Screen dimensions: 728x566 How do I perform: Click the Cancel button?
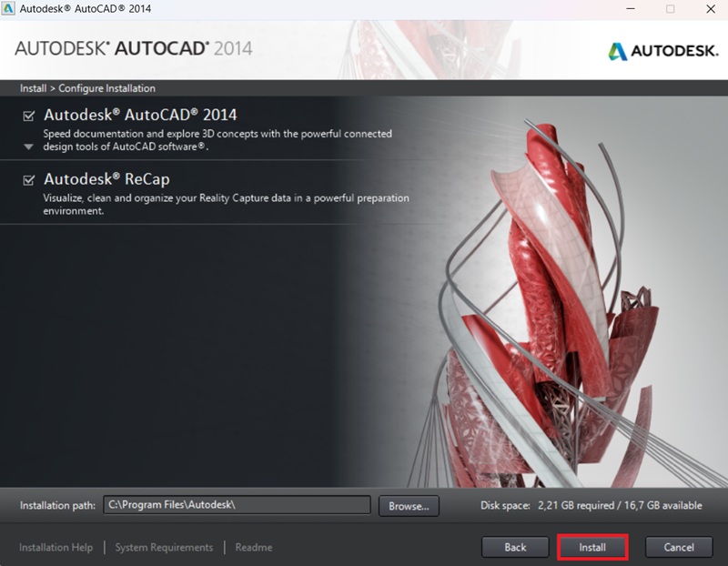[x=678, y=547]
